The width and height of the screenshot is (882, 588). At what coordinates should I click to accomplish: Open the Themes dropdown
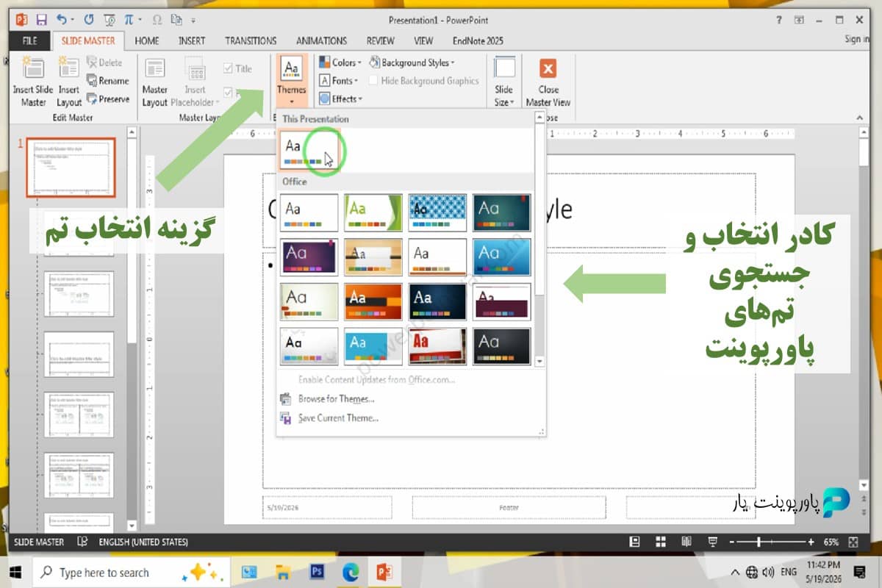[x=292, y=82]
